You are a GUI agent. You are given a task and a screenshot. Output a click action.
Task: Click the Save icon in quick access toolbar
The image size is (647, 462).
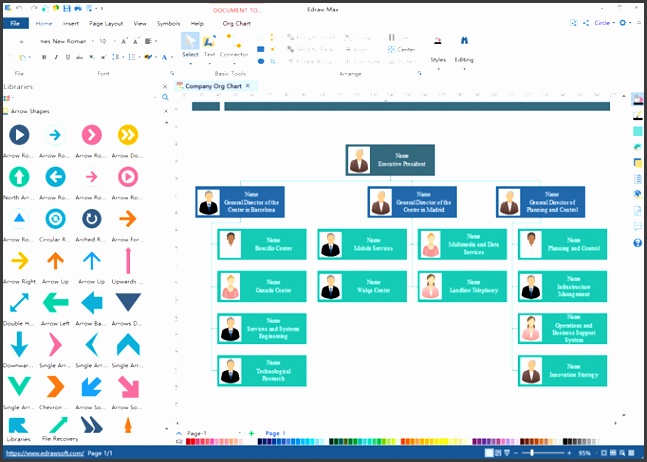(x=67, y=8)
